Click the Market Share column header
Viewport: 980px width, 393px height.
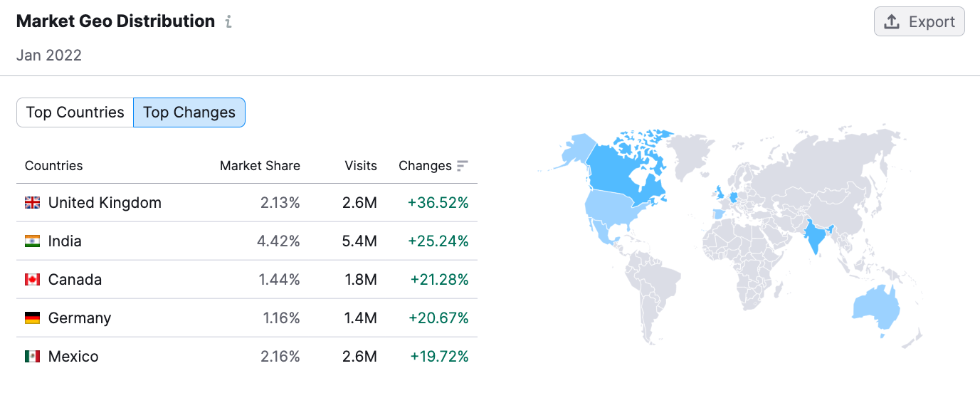pyautogui.click(x=260, y=166)
